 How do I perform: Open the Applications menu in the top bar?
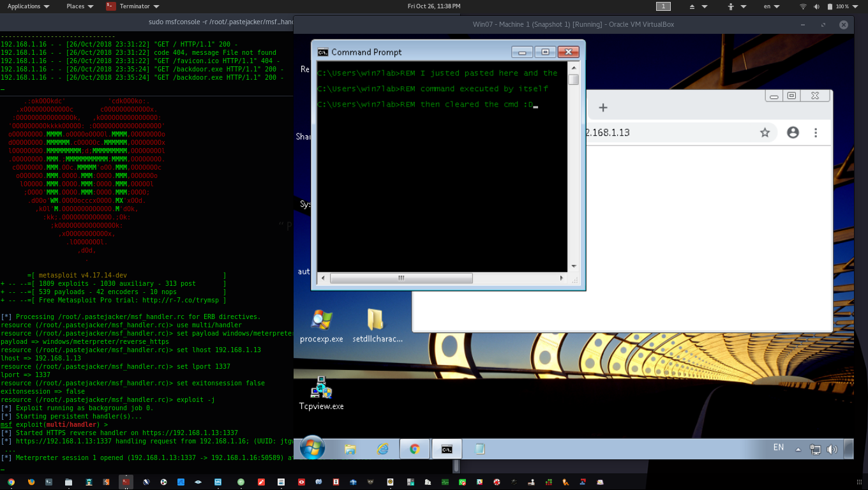28,6
